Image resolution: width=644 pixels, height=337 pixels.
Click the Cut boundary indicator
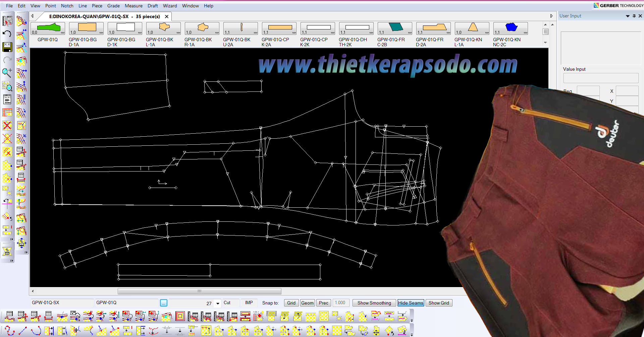coord(230,303)
